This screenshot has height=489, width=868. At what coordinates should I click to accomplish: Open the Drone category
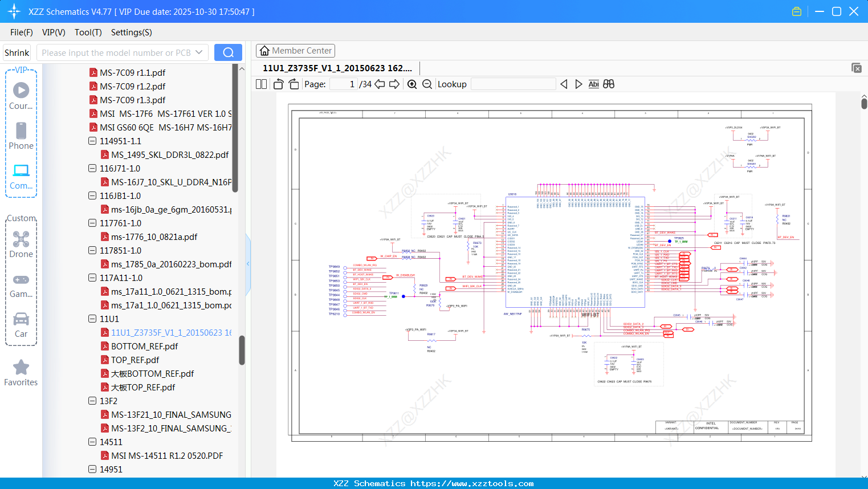21,244
